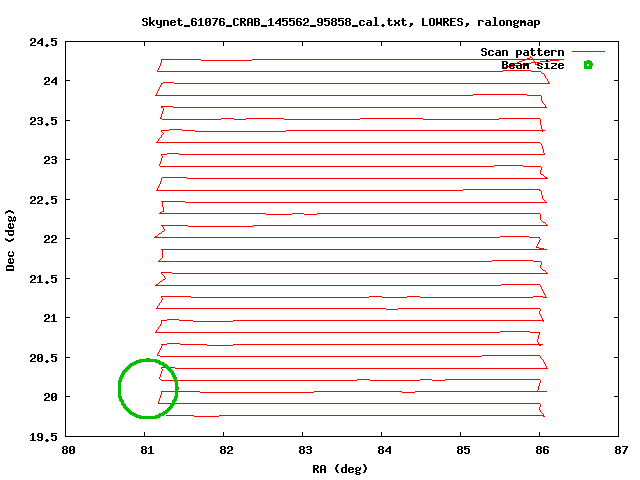Select the "Beam size" legend label
The width and height of the screenshot is (640, 480).
pyautogui.click(x=532, y=65)
